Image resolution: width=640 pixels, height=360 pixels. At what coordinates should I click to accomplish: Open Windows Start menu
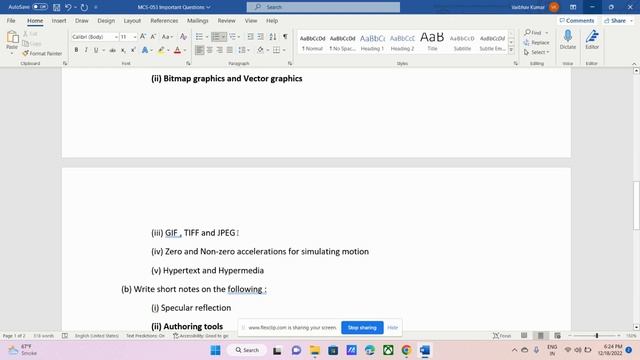tap(216, 350)
